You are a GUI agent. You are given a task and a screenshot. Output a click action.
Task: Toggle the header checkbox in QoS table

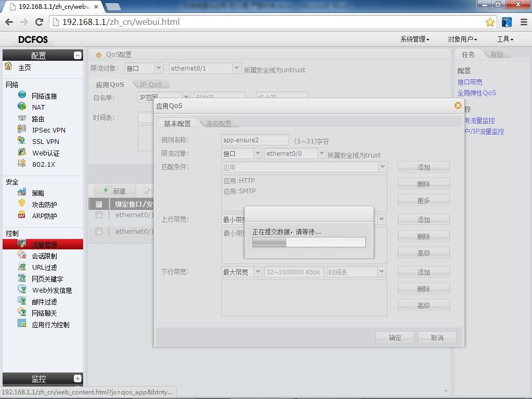(99, 204)
